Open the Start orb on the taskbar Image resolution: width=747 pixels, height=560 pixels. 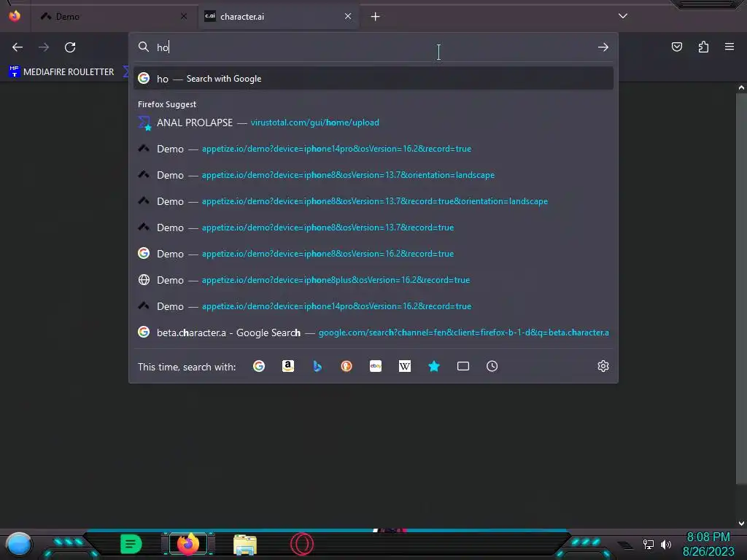pos(19,544)
